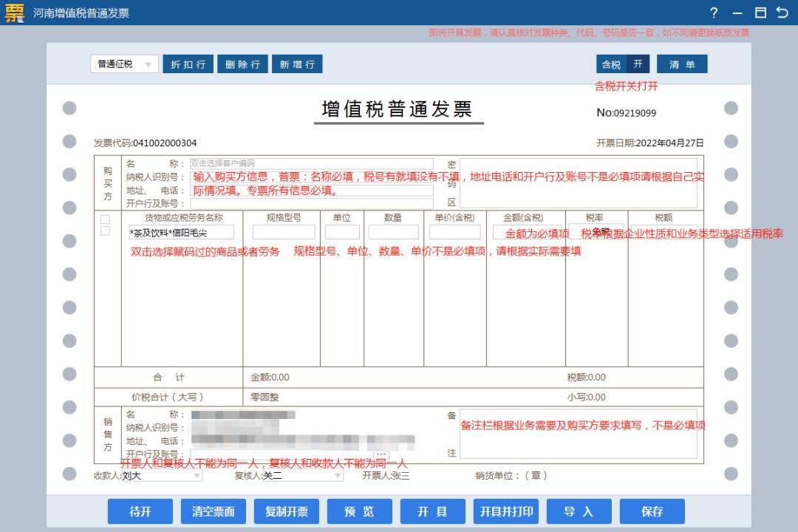
Task: Select the 票 logo icon
Action: pyautogui.click(x=13, y=13)
